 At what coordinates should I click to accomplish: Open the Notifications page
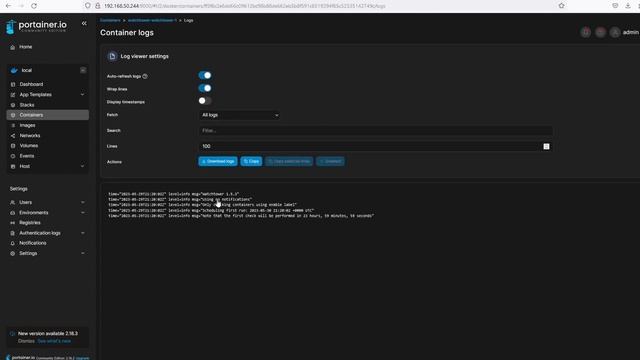click(x=33, y=243)
